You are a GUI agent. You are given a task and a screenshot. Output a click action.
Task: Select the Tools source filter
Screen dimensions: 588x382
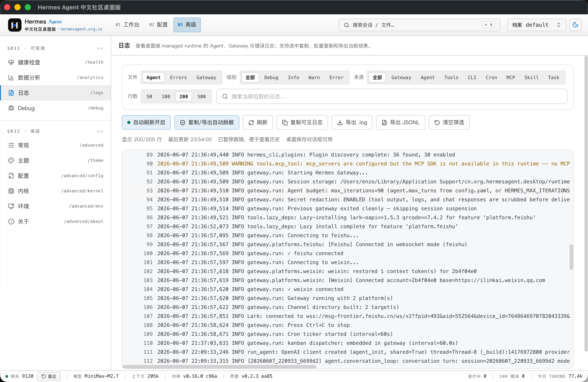(x=451, y=78)
